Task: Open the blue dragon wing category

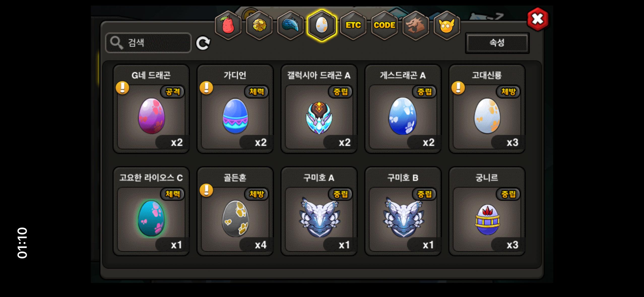Action: click(291, 25)
